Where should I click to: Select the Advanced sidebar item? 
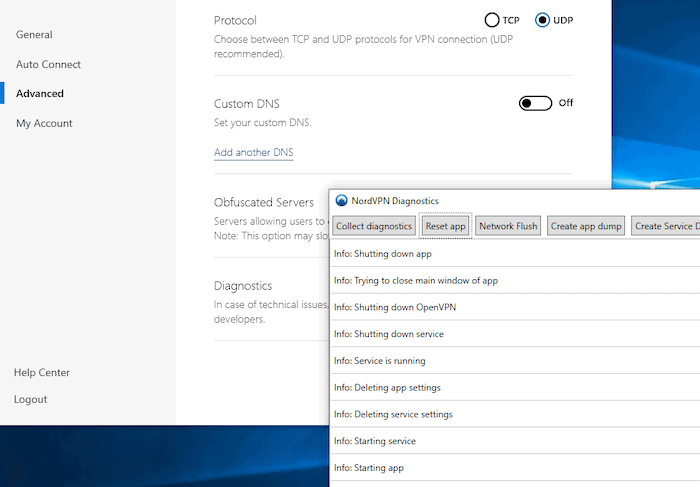click(x=39, y=94)
